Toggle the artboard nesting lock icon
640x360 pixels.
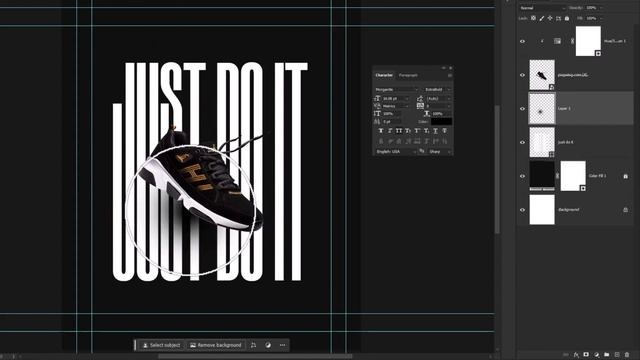(x=558, y=18)
